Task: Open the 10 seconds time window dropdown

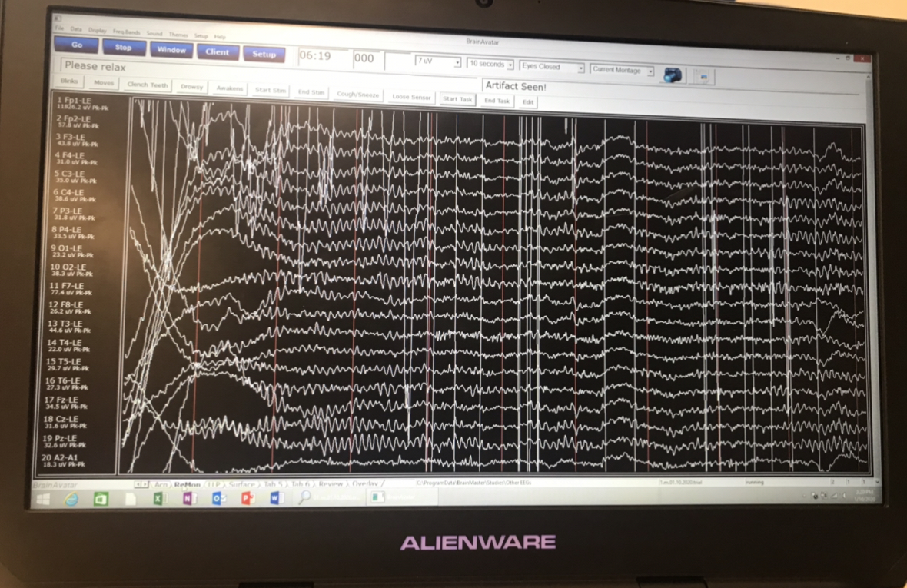Action: pos(490,64)
